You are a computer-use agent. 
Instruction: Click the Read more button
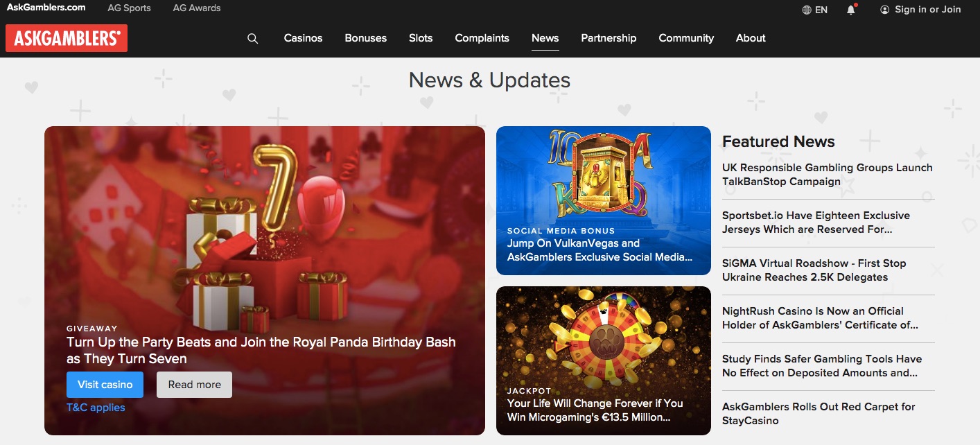pyautogui.click(x=194, y=385)
